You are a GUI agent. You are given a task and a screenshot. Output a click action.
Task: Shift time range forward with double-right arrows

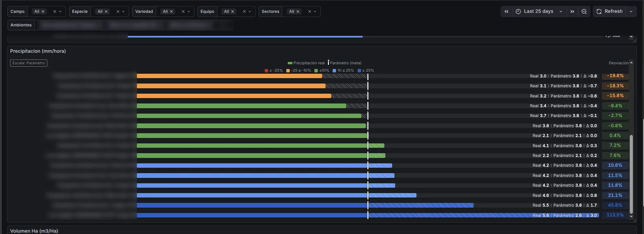pyautogui.click(x=572, y=12)
